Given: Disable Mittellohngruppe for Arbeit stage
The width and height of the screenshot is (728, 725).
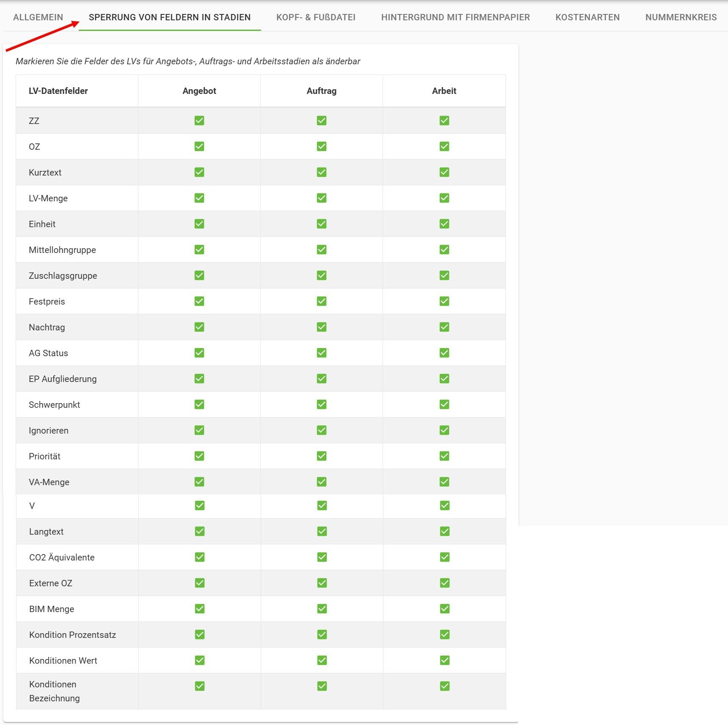Looking at the screenshot, I should (444, 250).
